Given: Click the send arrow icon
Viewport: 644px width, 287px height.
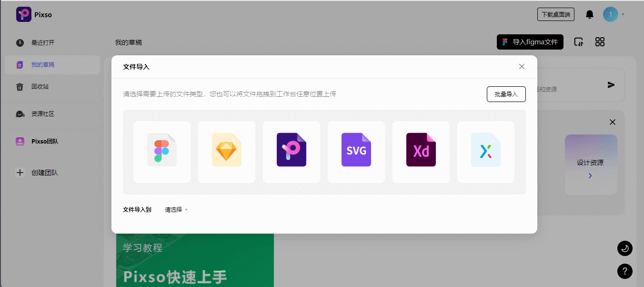Looking at the screenshot, I should click(x=611, y=85).
